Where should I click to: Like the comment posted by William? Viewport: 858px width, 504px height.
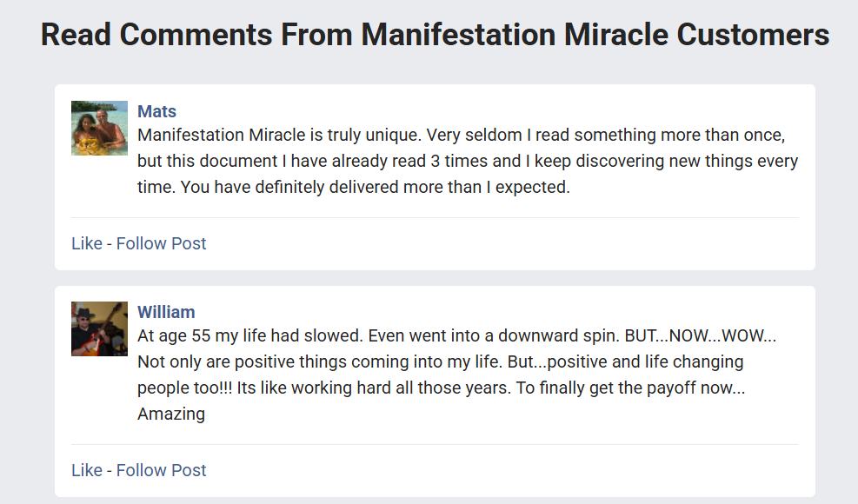click(x=87, y=470)
